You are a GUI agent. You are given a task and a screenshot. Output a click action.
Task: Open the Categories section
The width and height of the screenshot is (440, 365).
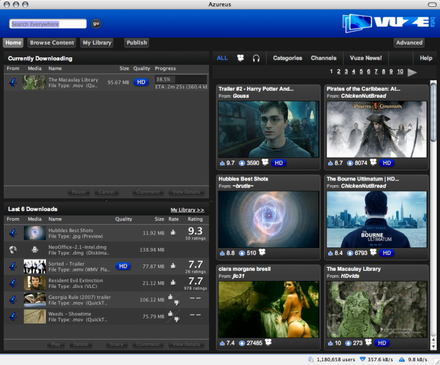tap(287, 58)
